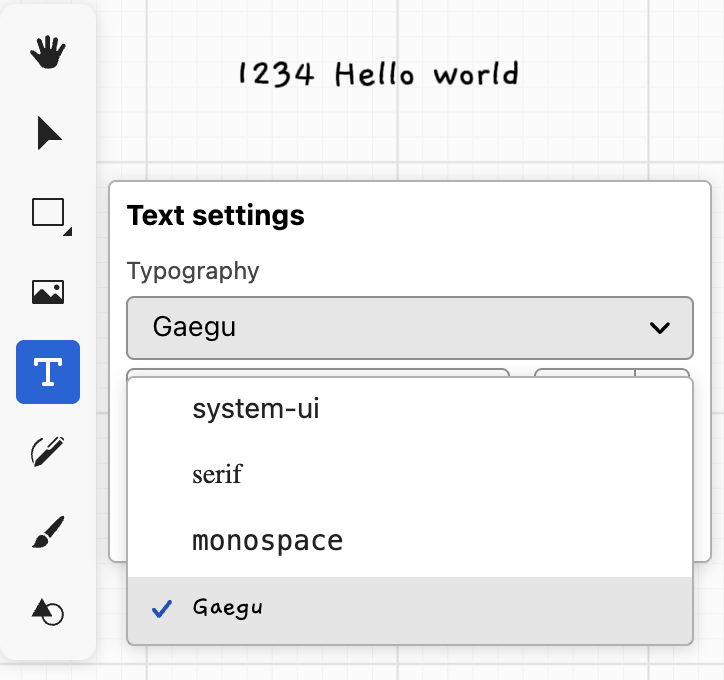Click the chevron arrow in font selector
Viewport: 724px width, 680px height.
659,327
